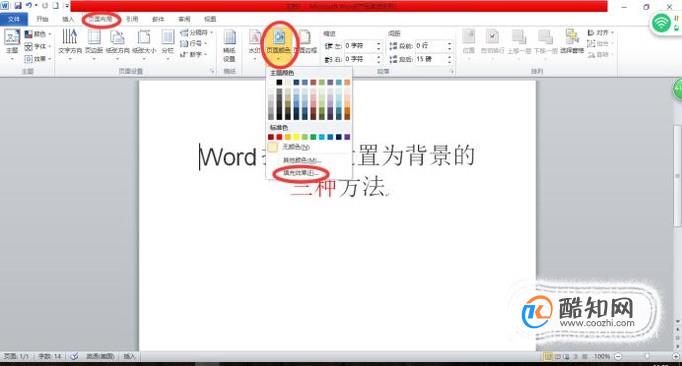Screen dimensions: 682x366
Task: Choose Fill Effects (填充效果) in color menu
Action: [x=301, y=173]
